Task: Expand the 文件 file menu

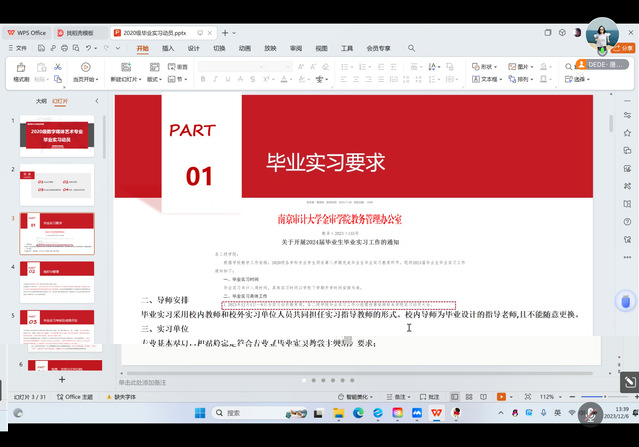Action: pos(19,48)
